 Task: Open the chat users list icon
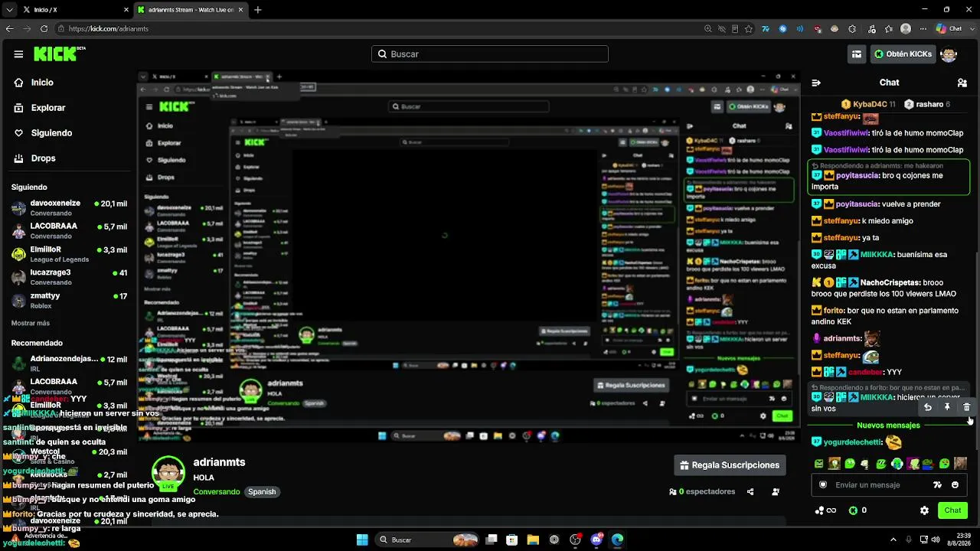point(962,83)
